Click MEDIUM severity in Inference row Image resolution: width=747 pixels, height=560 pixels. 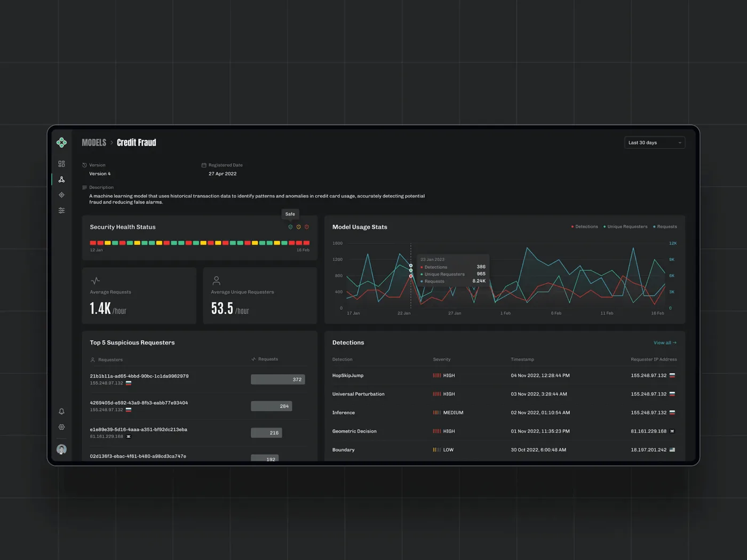click(x=453, y=413)
